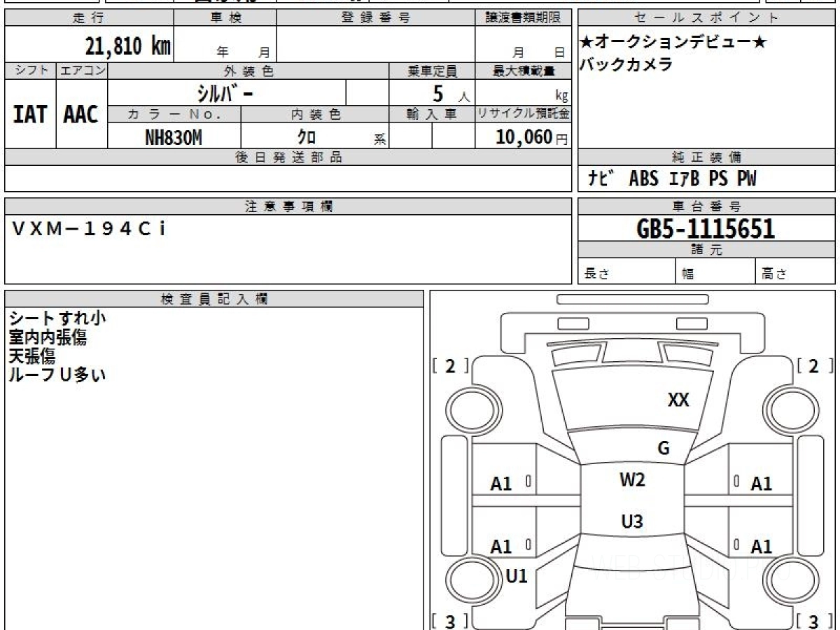
Task: Click the mileage value 21,810 km
Action: tap(127, 46)
